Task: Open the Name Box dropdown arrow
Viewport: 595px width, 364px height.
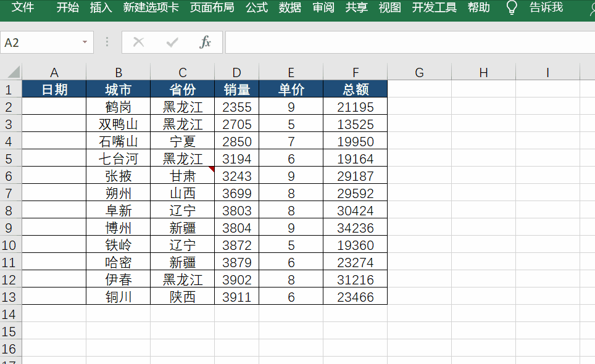Action: click(x=85, y=42)
